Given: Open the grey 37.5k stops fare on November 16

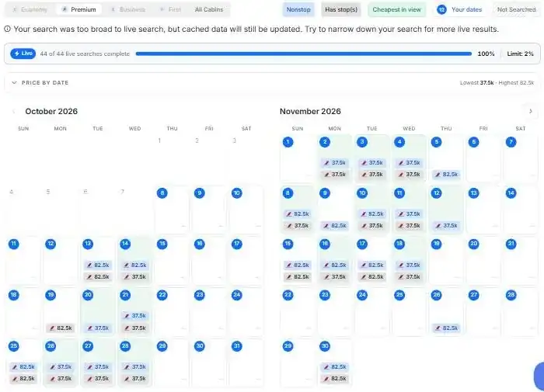Looking at the screenshot, I should click(x=335, y=277).
